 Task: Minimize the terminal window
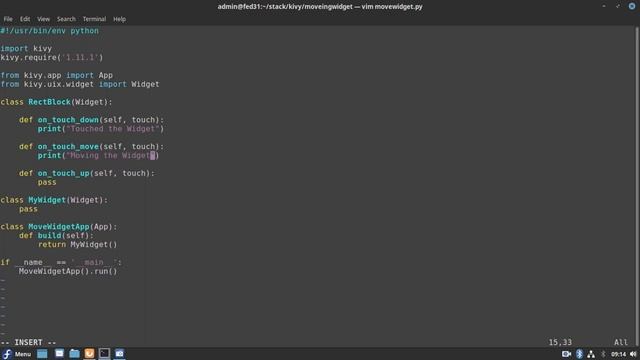pos(604,6)
